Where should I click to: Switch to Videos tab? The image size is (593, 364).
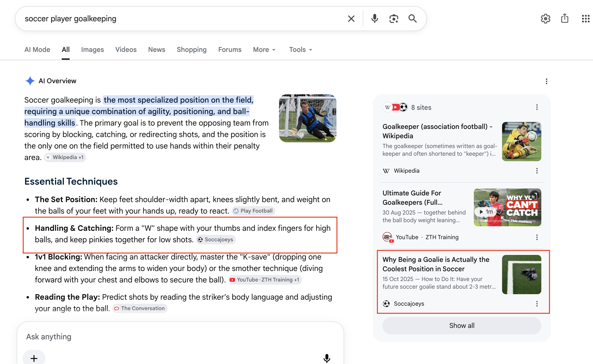tap(126, 50)
